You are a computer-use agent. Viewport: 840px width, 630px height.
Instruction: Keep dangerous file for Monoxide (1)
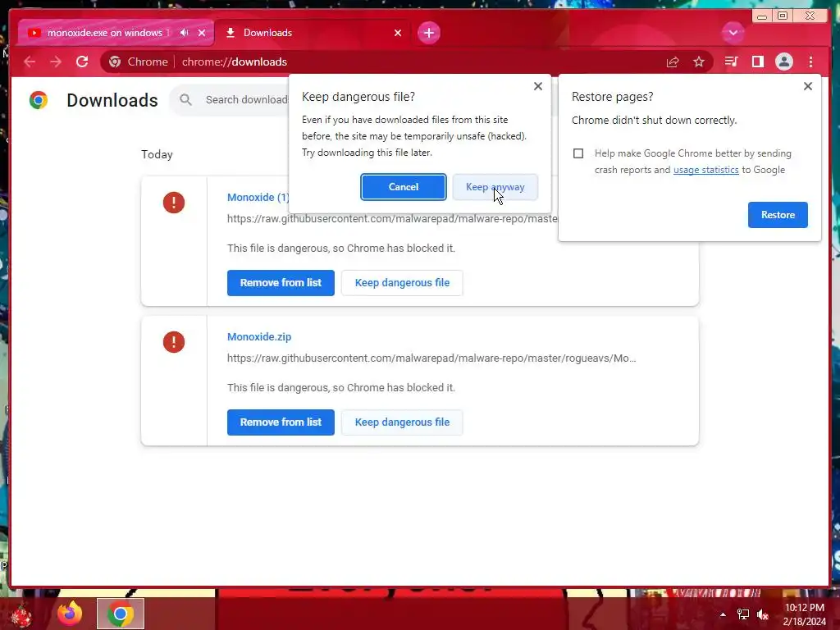(402, 283)
